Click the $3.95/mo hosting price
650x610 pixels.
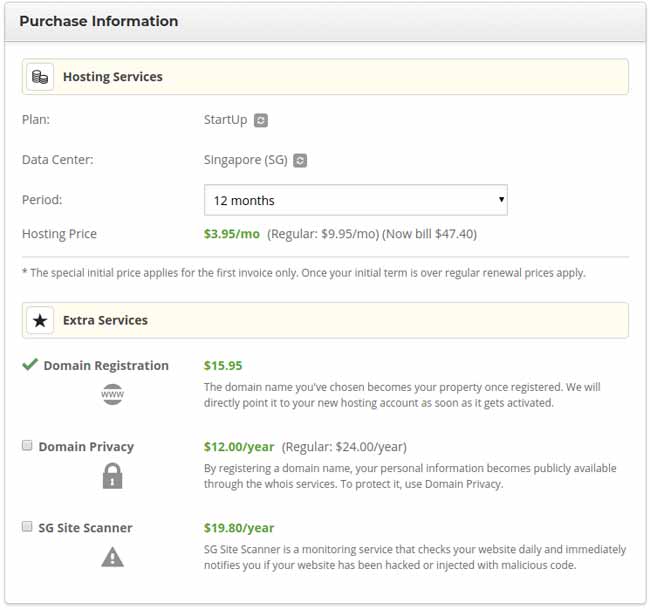[232, 234]
